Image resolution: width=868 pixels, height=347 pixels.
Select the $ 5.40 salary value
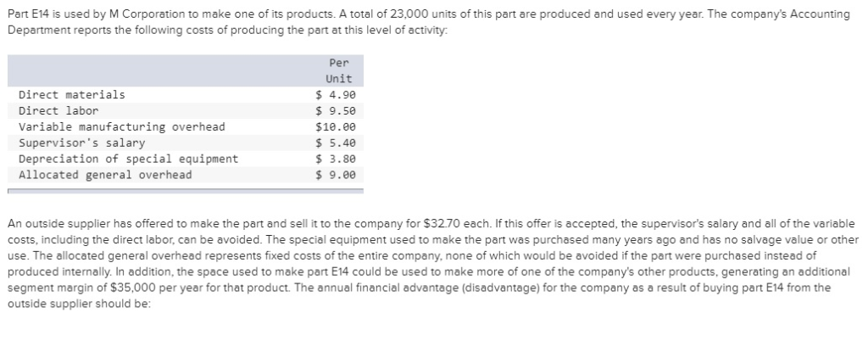pos(336,143)
